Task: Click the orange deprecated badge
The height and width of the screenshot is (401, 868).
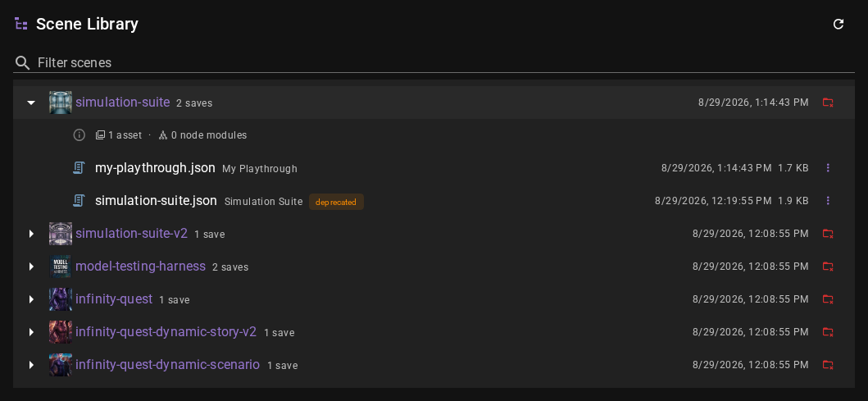Action: click(336, 203)
